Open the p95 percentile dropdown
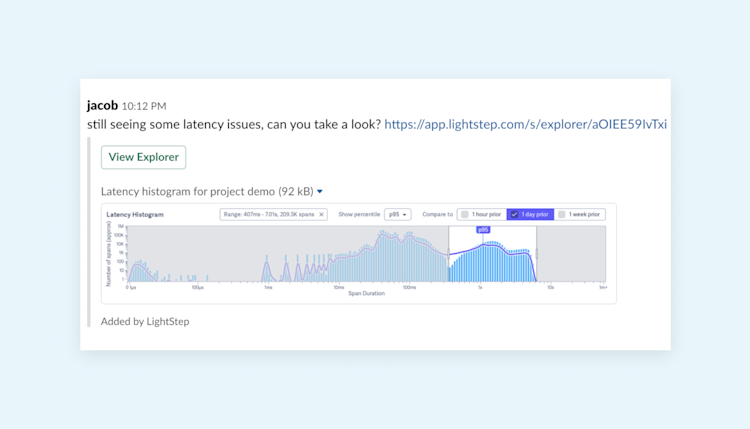The height and width of the screenshot is (429, 750). point(397,214)
